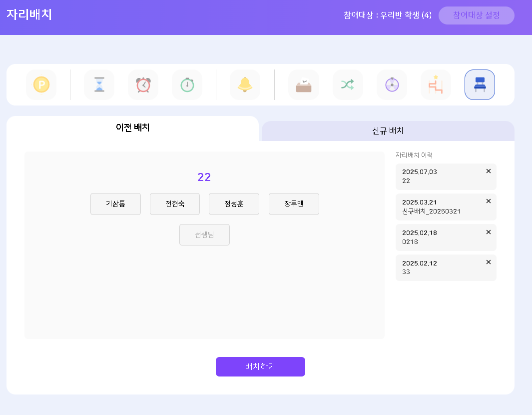Open 참여대상 설정 button
Viewport: 532px width, 415px height.
pyautogui.click(x=477, y=15)
